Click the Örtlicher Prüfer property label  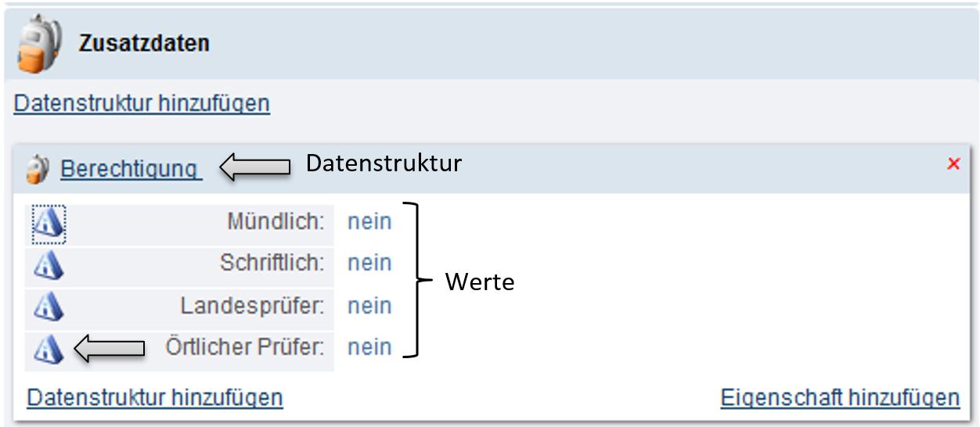244,347
